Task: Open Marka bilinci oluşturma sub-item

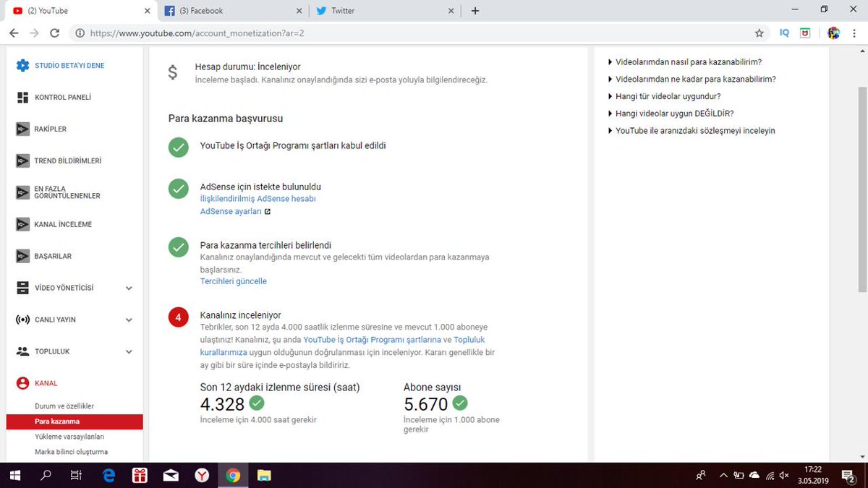Action: click(x=71, y=452)
